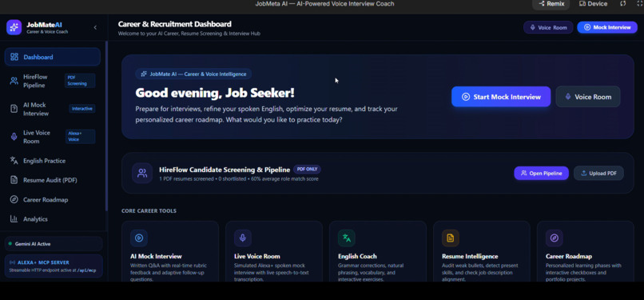Click the Open Pipeline button

click(x=541, y=173)
